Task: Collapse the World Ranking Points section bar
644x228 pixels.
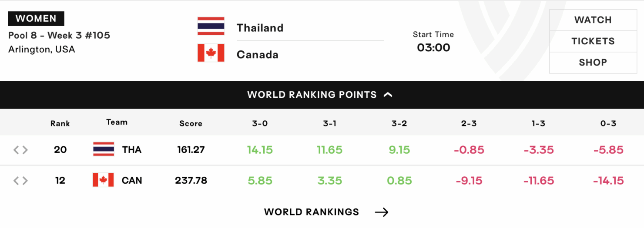Action: (x=312, y=95)
